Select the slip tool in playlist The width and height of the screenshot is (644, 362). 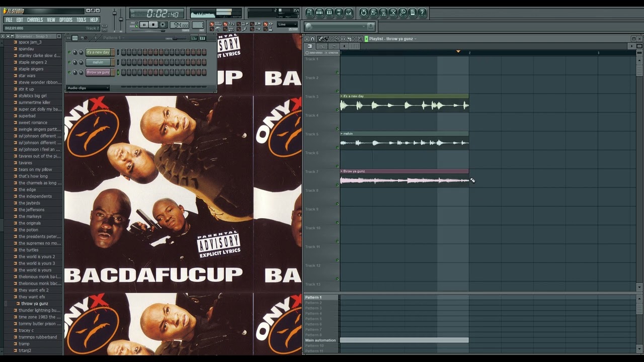point(343,39)
